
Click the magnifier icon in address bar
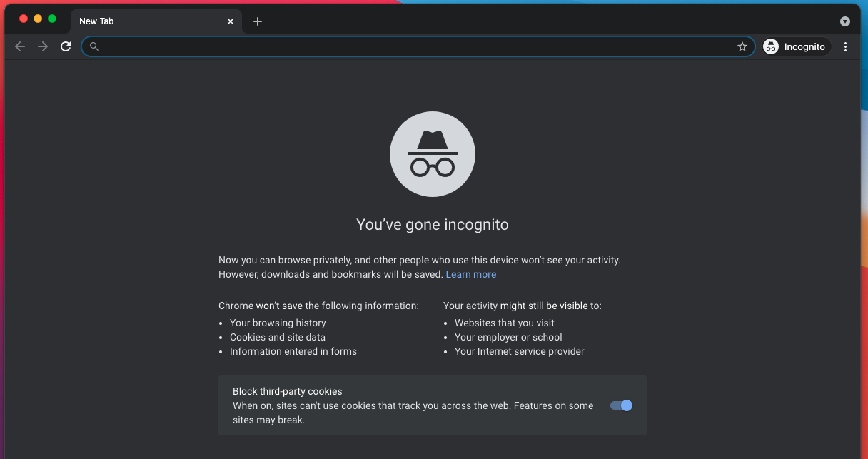point(94,46)
